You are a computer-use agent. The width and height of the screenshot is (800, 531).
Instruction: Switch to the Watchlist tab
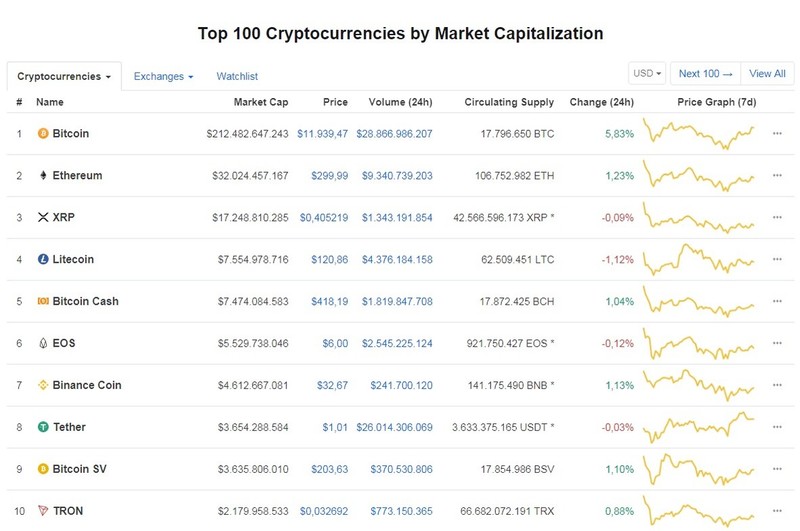(237, 77)
